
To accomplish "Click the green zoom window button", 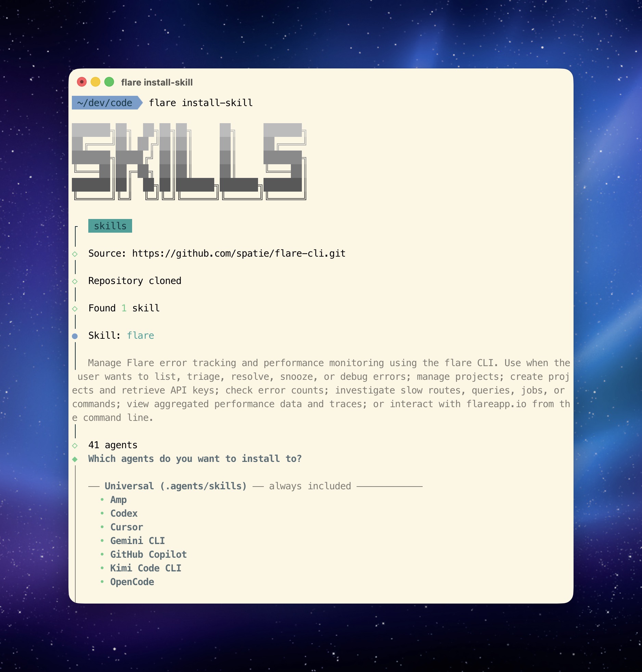I will 109,82.
